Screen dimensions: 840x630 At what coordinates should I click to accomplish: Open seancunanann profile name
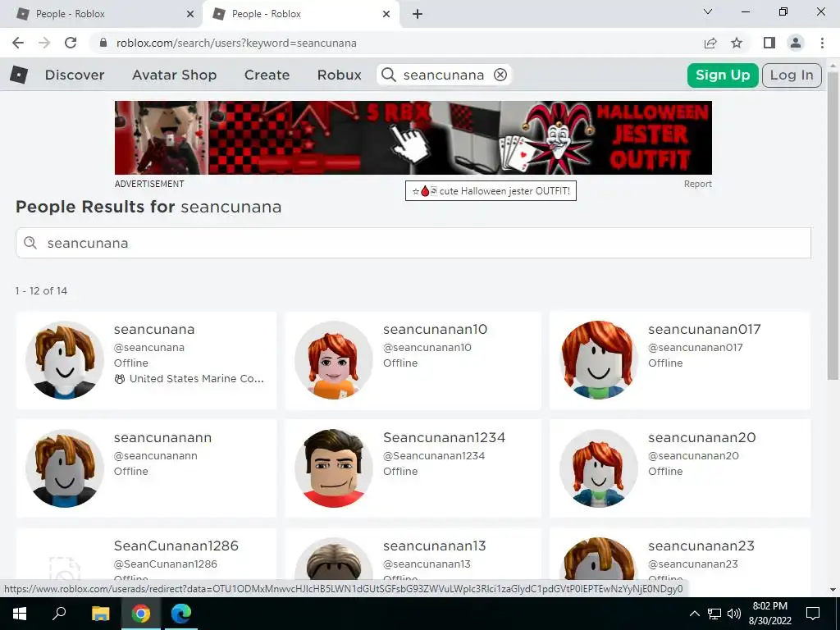coord(163,438)
